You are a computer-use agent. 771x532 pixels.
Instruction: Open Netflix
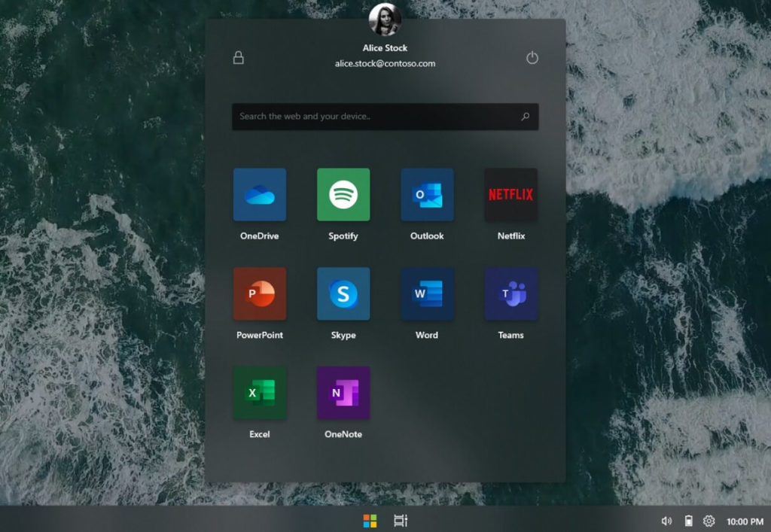click(x=510, y=194)
